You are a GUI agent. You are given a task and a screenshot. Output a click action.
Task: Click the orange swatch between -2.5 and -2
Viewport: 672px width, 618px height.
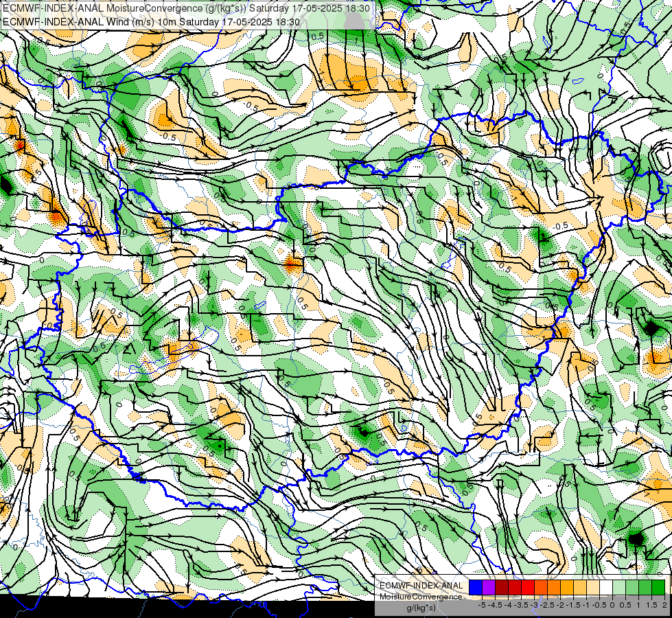click(x=554, y=588)
